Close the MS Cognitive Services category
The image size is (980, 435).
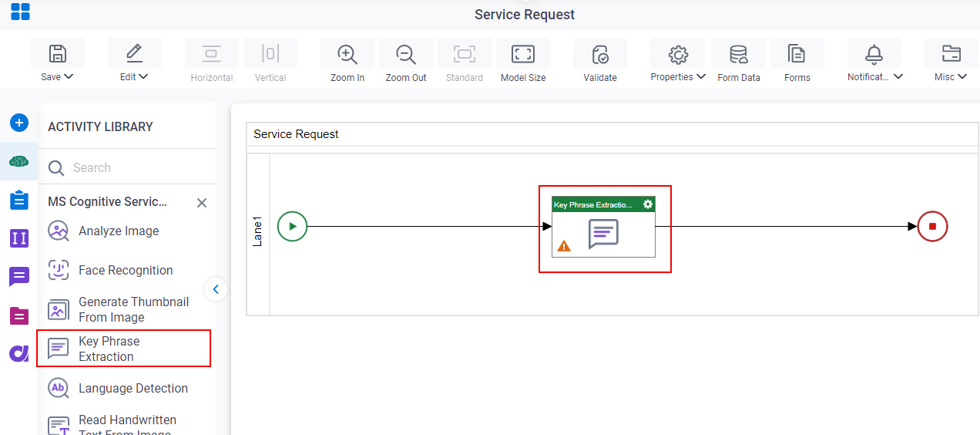202,203
